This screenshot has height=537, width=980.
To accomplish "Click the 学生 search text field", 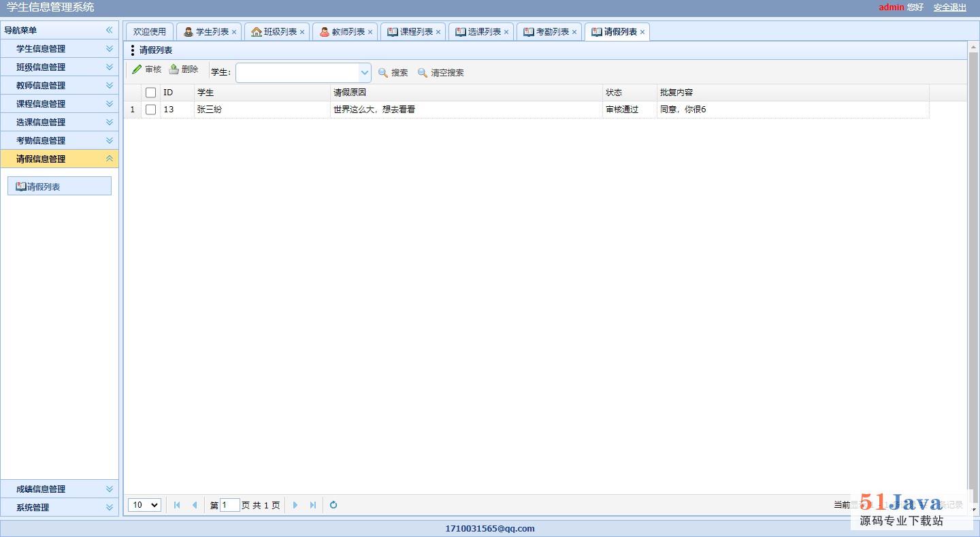I will (x=297, y=73).
